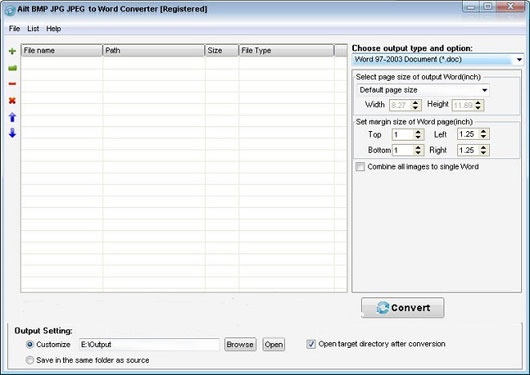Open the output type dropdown (Word 97-2003)
The width and height of the screenshot is (530, 375).
[519, 60]
